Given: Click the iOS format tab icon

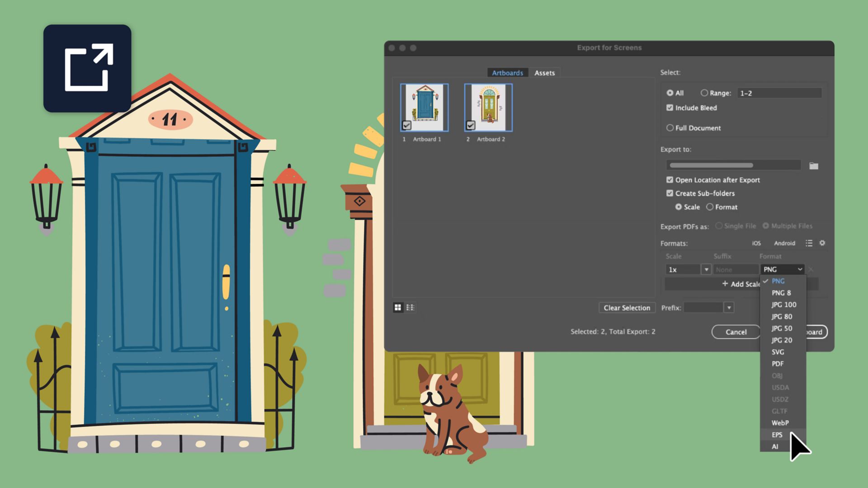Looking at the screenshot, I should pyautogui.click(x=756, y=243).
